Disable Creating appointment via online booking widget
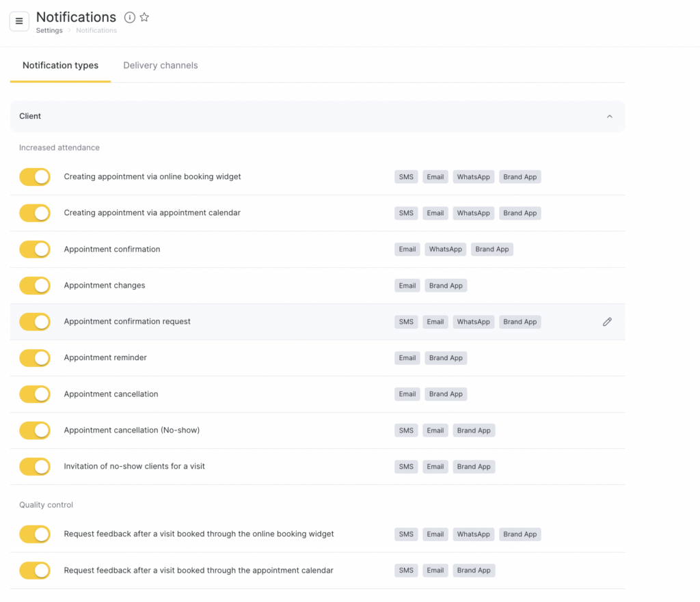The image size is (700, 602). (35, 177)
